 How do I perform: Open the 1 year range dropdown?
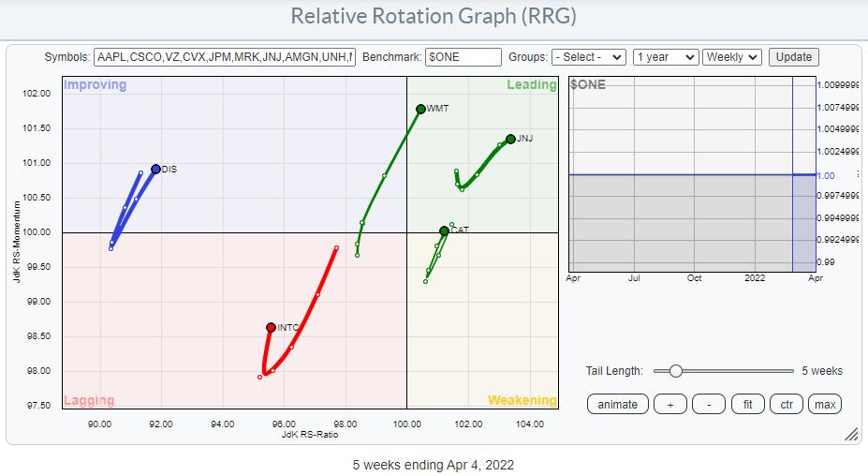[665, 57]
